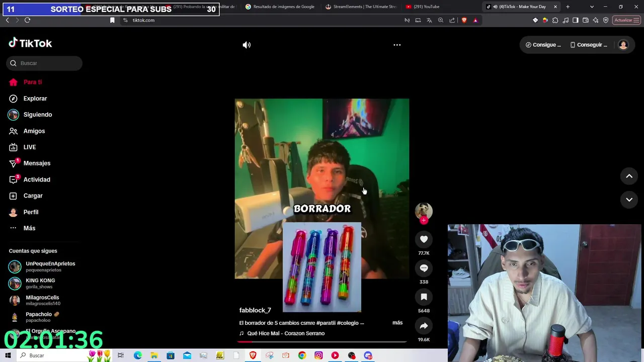Open the Papacholo followed account
644x362 pixels.
[x=44, y=317]
